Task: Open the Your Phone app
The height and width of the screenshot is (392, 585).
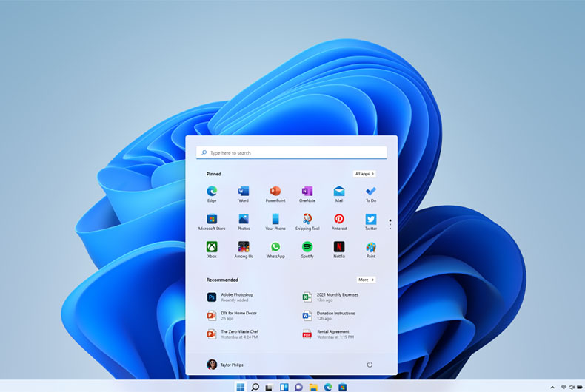Action: tap(275, 222)
